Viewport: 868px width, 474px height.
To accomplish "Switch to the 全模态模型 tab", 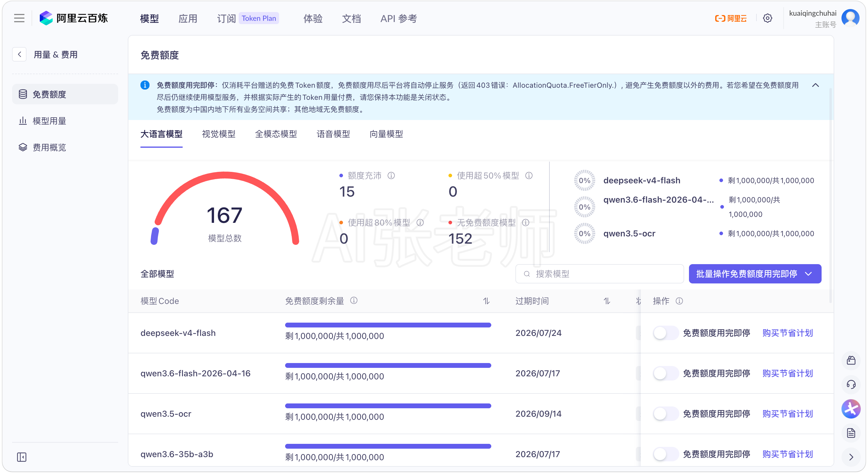I will click(276, 134).
